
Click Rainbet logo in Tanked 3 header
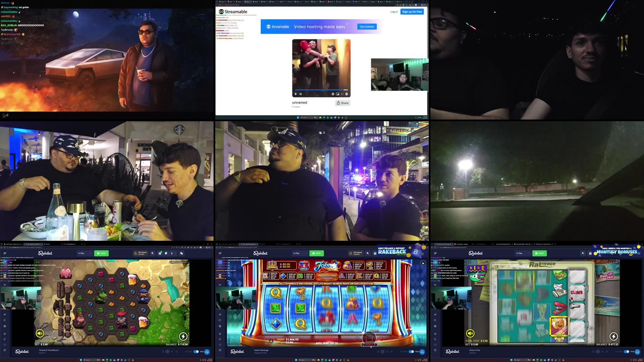coord(45,253)
